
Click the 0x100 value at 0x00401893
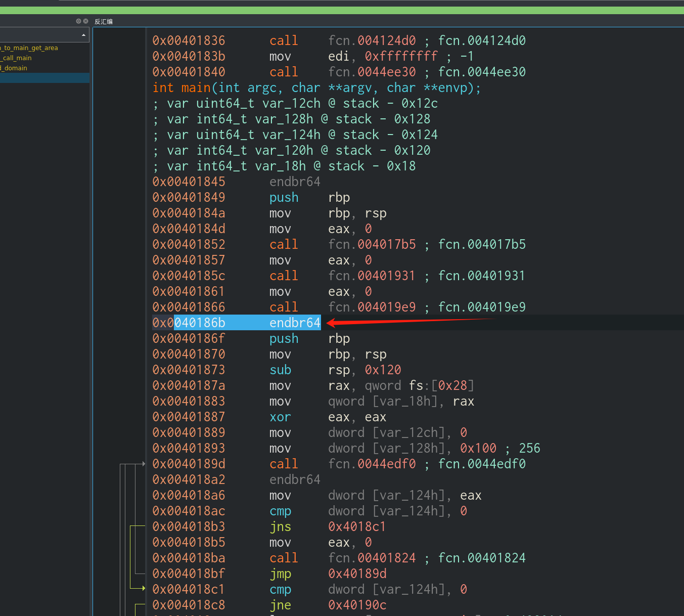pos(478,448)
